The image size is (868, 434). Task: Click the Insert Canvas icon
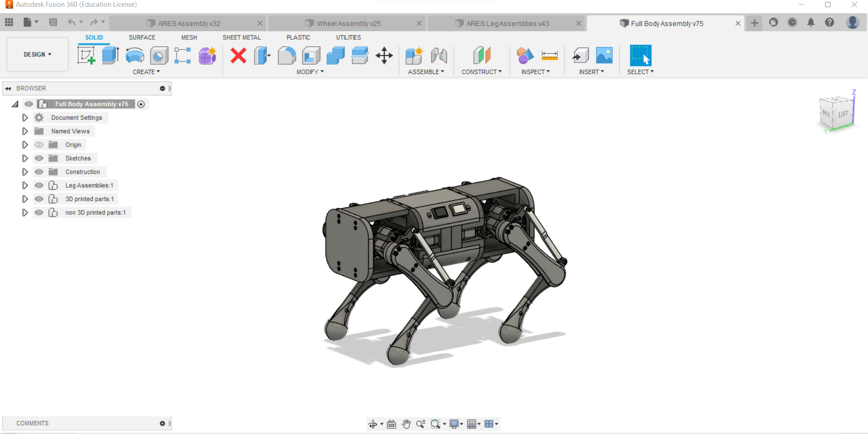pos(604,56)
